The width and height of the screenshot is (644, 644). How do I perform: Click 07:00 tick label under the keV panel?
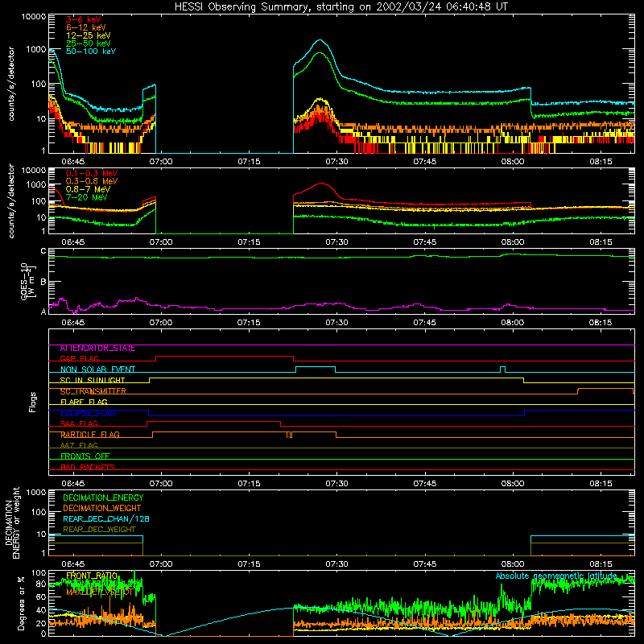160,162
